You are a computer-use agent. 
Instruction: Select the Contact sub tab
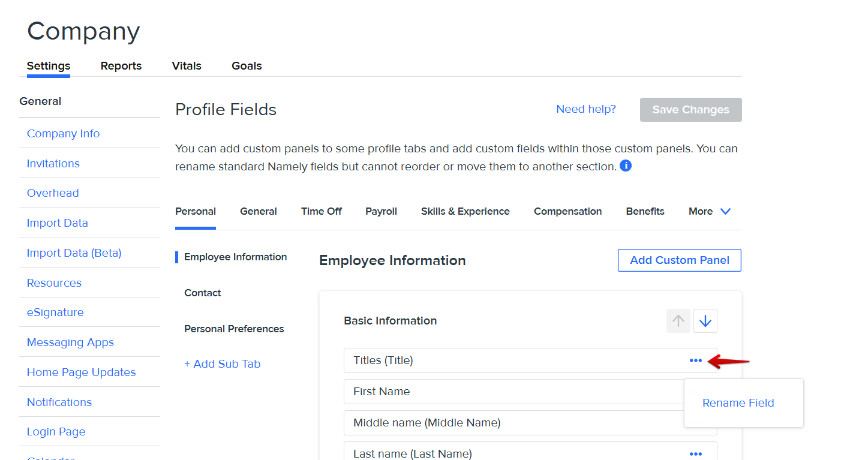(203, 293)
